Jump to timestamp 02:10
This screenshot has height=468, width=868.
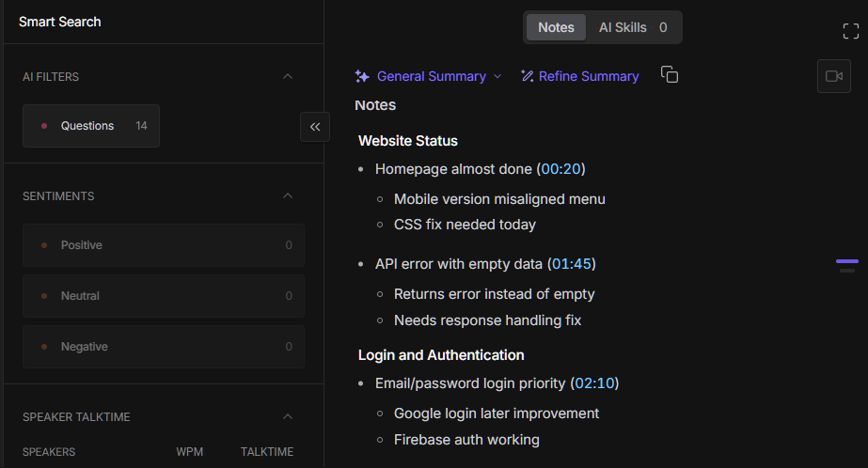(x=594, y=383)
